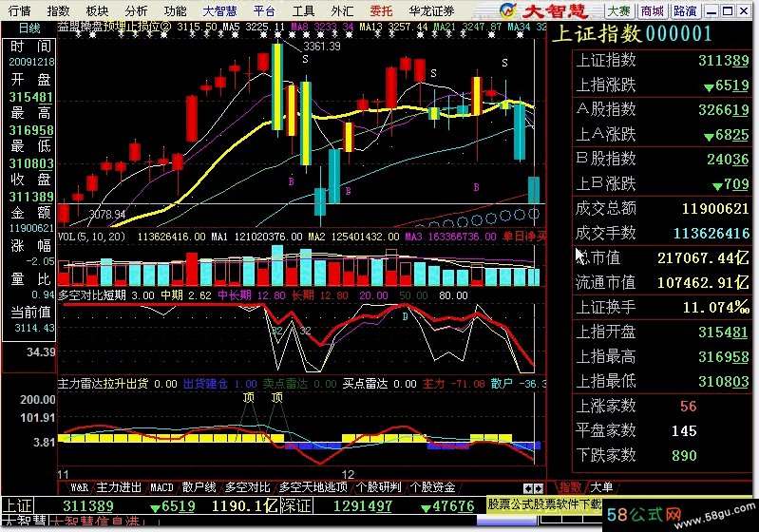Switch to the 个股研判 tab
This screenshot has height=532, width=759.
tap(379, 487)
